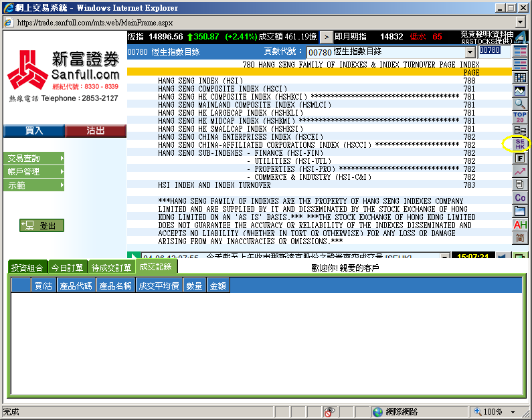Click the PROPERTIES (HSI-PRO) row
The width and height of the screenshot is (532, 420).
319,169
